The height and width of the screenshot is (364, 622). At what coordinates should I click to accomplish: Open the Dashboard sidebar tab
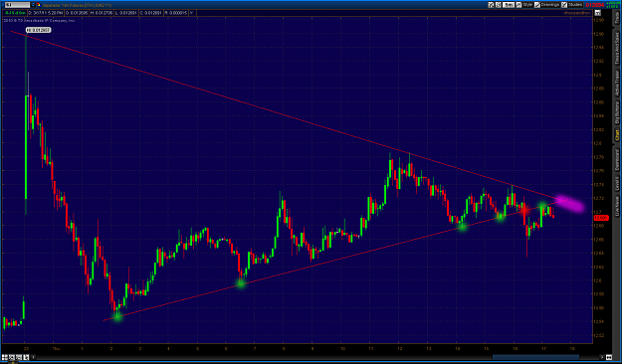[617, 160]
